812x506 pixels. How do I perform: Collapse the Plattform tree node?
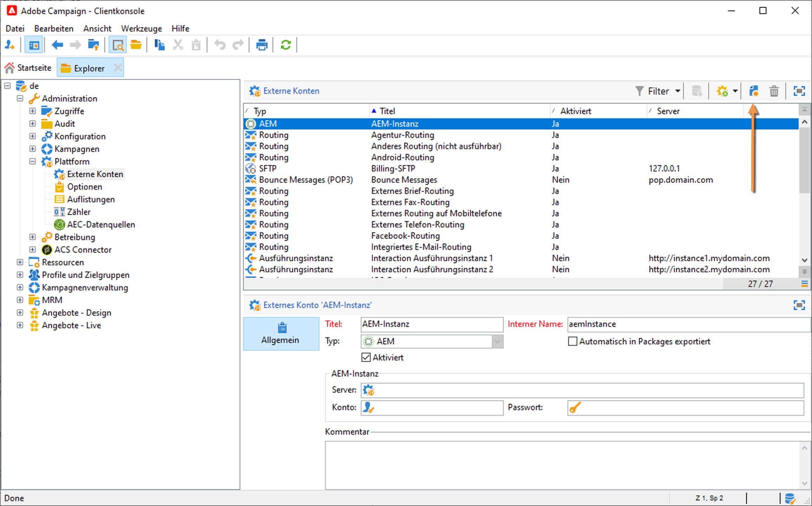pos(33,161)
